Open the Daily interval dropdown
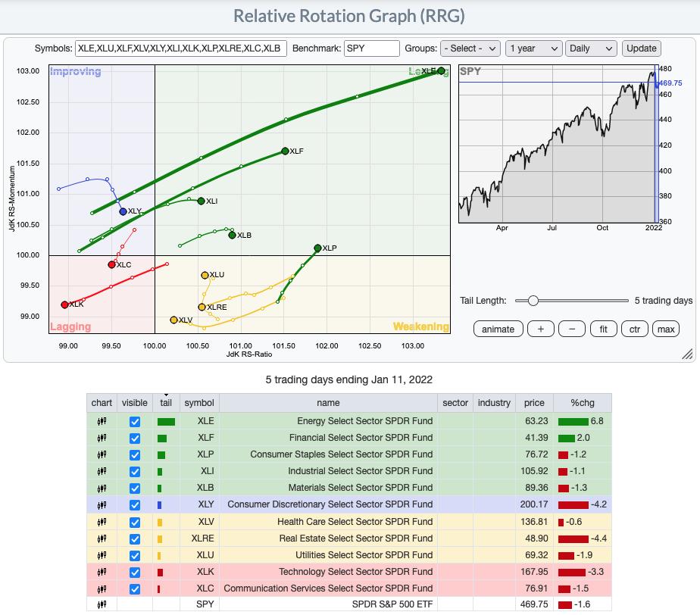 pyautogui.click(x=591, y=48)
